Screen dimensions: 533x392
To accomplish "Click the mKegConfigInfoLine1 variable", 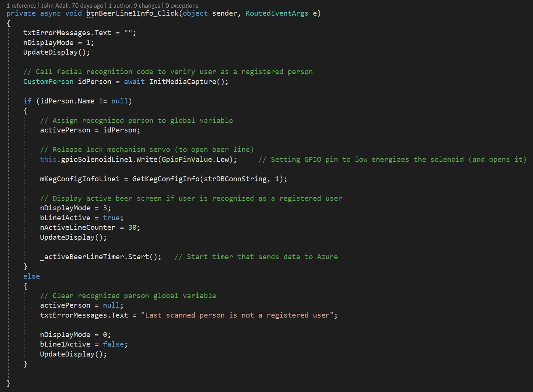I will [x=80, y=179].
